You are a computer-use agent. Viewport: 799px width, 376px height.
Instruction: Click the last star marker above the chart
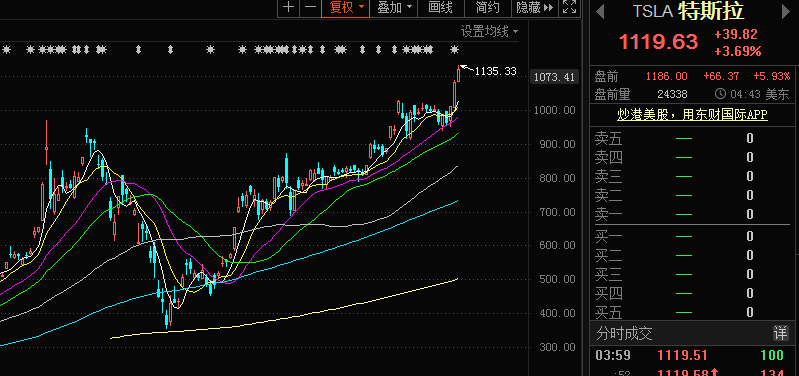tap(455, 49)
